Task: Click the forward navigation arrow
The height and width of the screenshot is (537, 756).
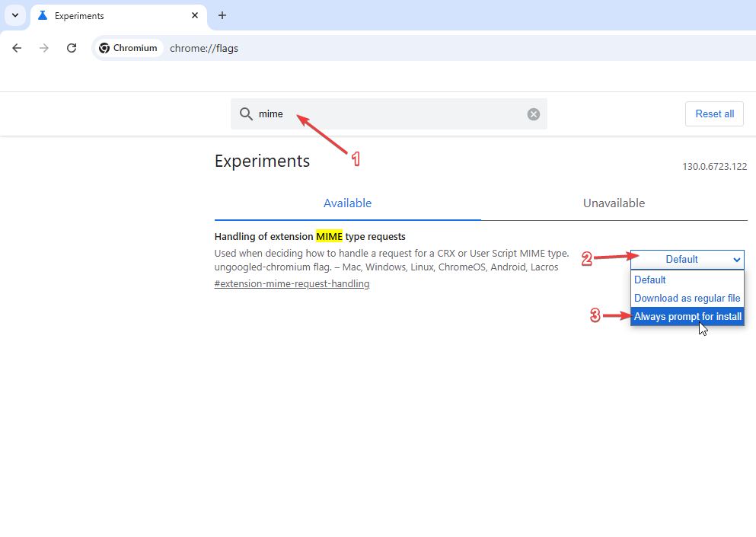Action: [x=44, y=48]
